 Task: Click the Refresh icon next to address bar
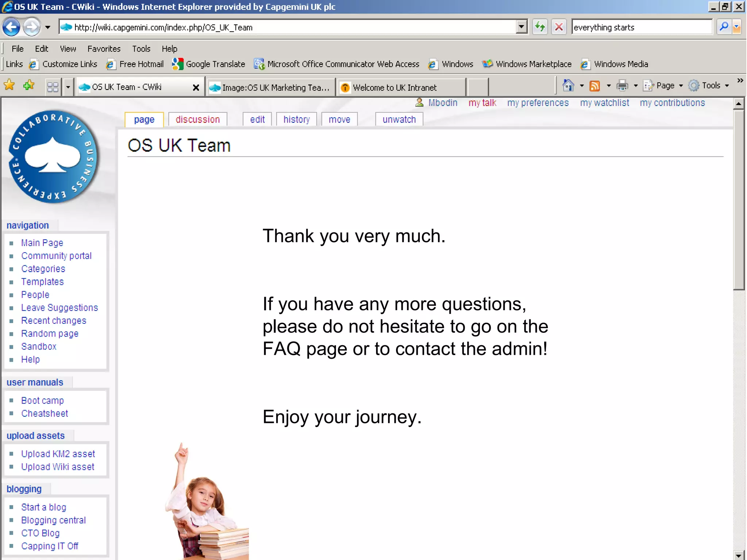pyautogui.click(x=540, y=27)
